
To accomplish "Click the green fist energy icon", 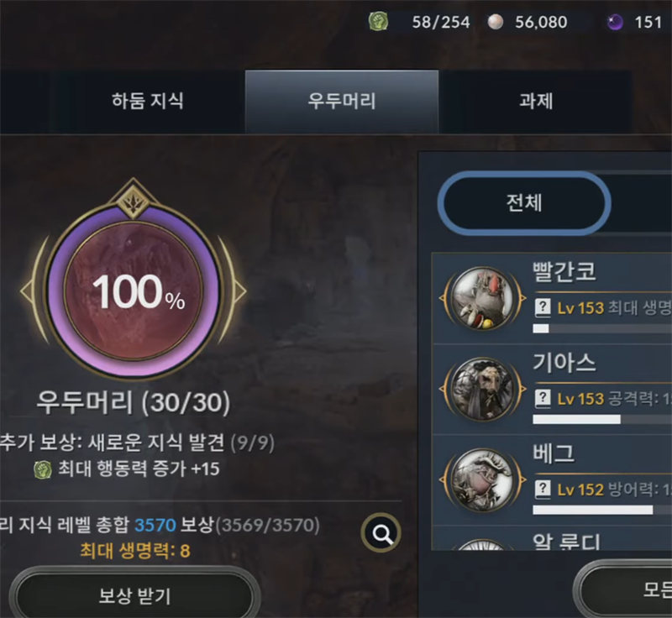I will (379, 22).
